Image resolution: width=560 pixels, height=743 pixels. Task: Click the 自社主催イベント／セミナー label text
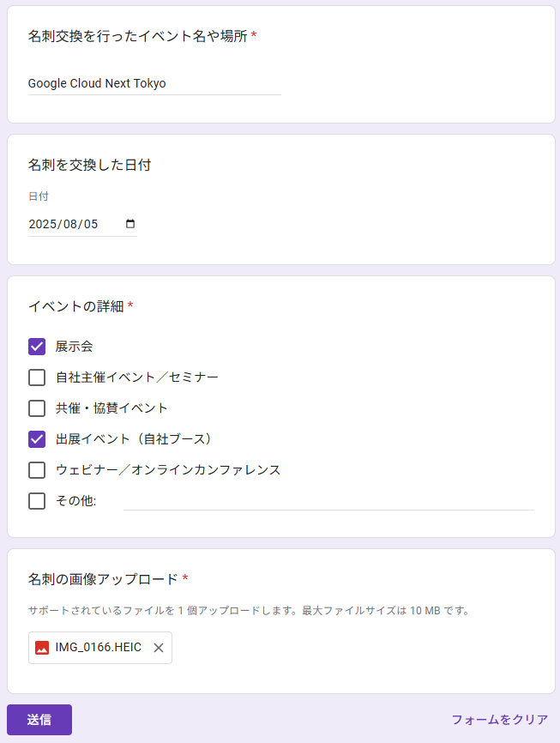tap(136, 378)
